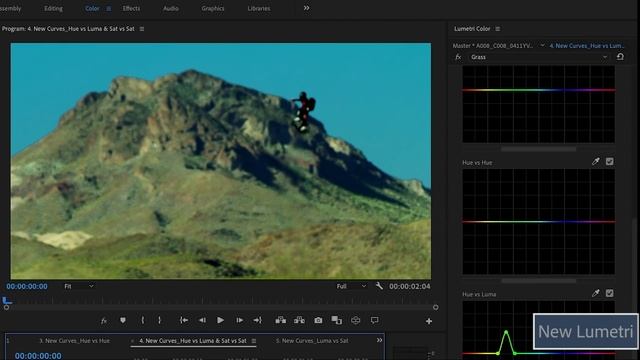Mark Out point

coord(160,320)
